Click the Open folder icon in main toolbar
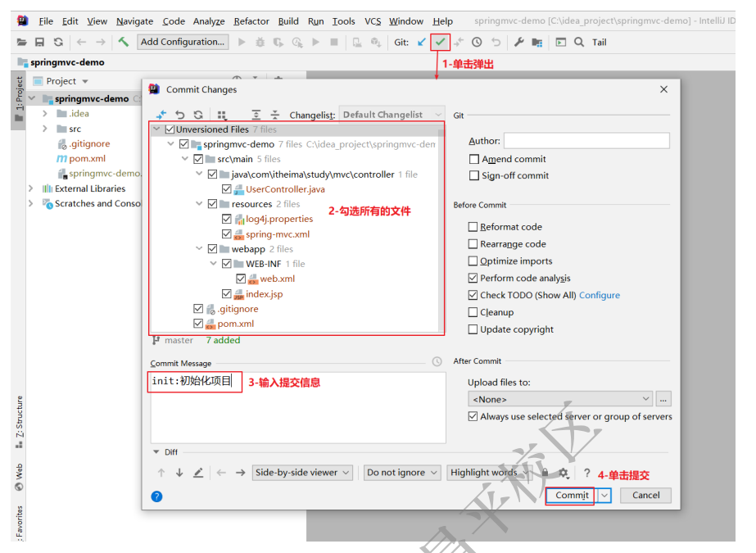Viewport: 756px width, 553px height. 21,43
